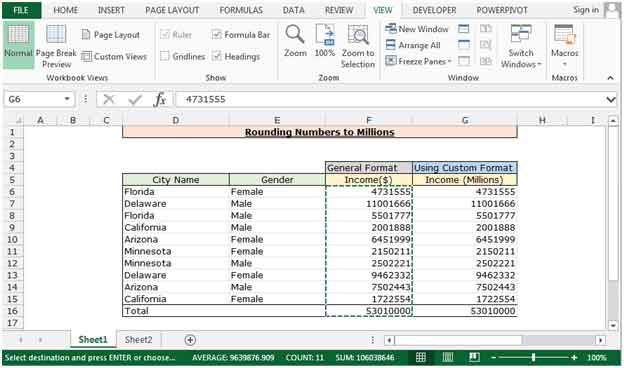Click the Name Box showing G6

point(32,99)
